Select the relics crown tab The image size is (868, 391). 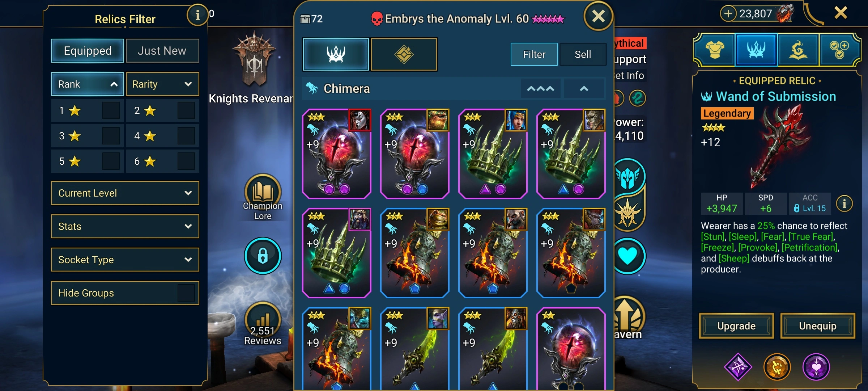click(x=336, y=54)
